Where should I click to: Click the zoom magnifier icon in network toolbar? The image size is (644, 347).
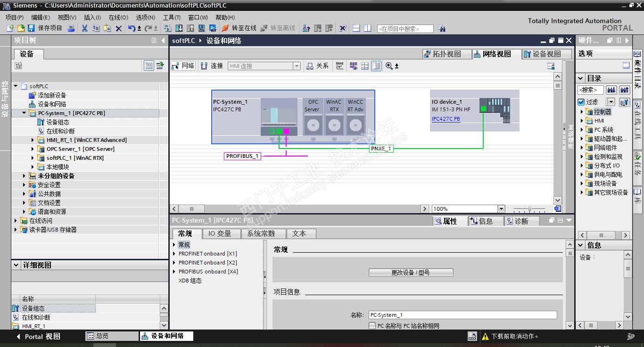[389, 66]
